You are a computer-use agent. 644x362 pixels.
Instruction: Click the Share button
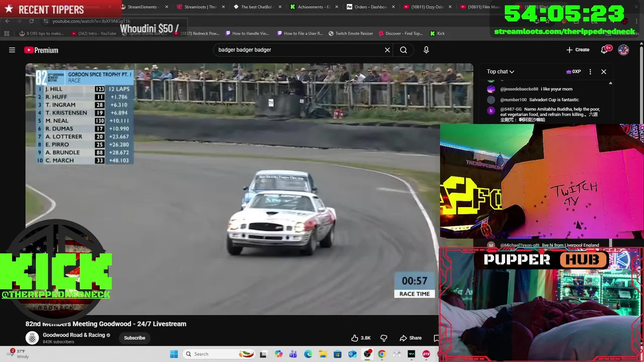(x=411, y=338)
